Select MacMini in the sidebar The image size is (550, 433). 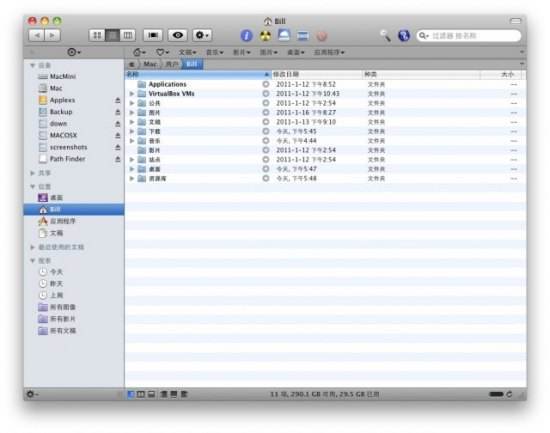click(74, 76)
